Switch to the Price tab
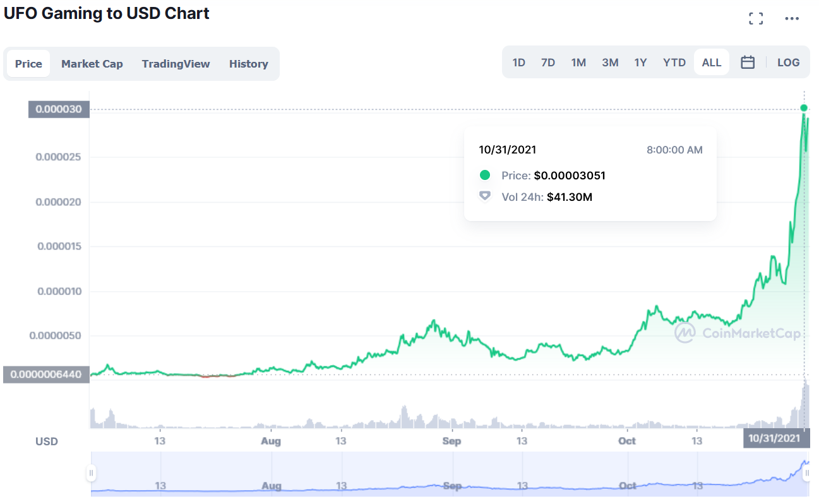819x504 pixels. coord(28,64)
